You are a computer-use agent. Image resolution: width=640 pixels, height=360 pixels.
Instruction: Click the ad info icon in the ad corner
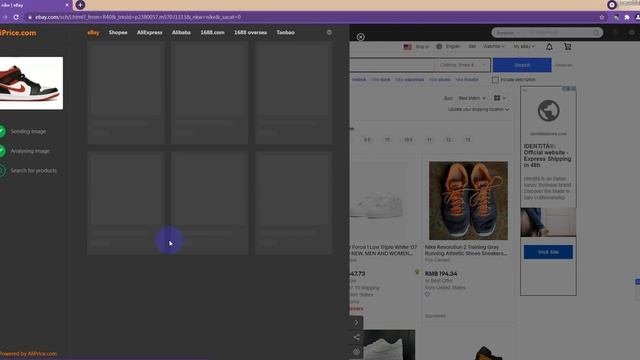tap(565, 89)
